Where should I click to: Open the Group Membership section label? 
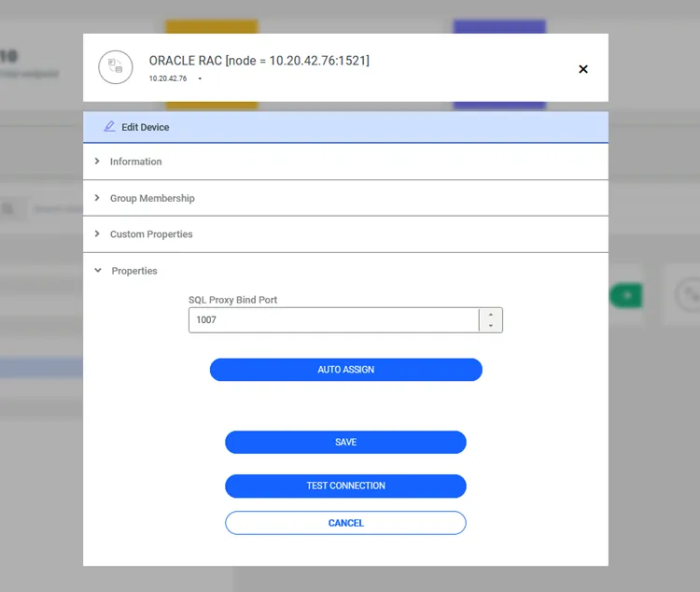pyautogui.click(x=152, y=198)
